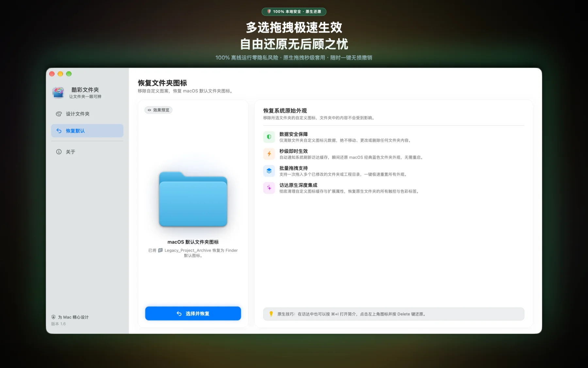
Task: Click the eye icon in 效果预览 badge
Action: (x=149, y=110)
